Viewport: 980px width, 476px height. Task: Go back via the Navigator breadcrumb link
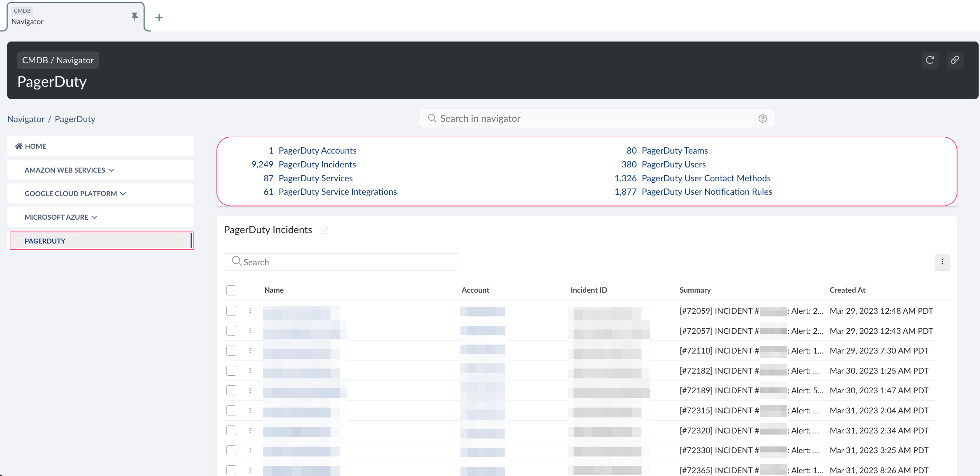pos(26,119)
